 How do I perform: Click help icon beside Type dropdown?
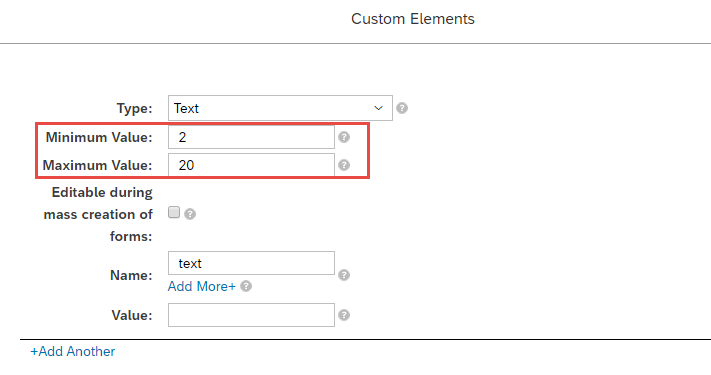402,108
